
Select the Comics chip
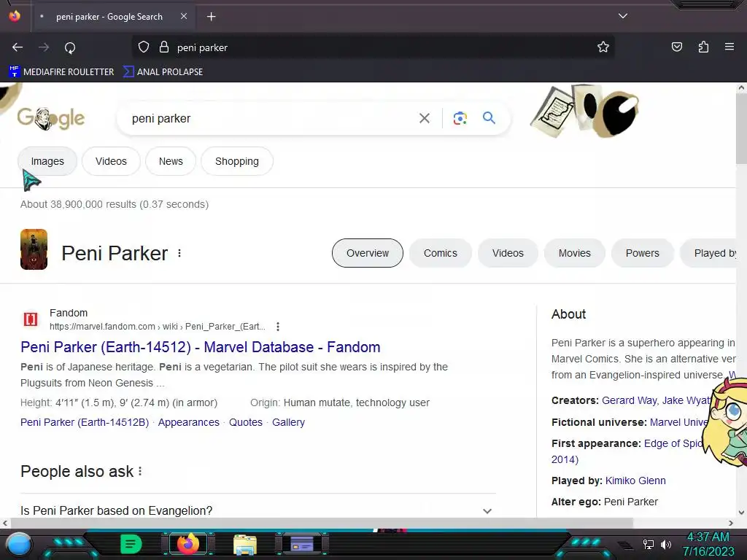tap(440, 253)
